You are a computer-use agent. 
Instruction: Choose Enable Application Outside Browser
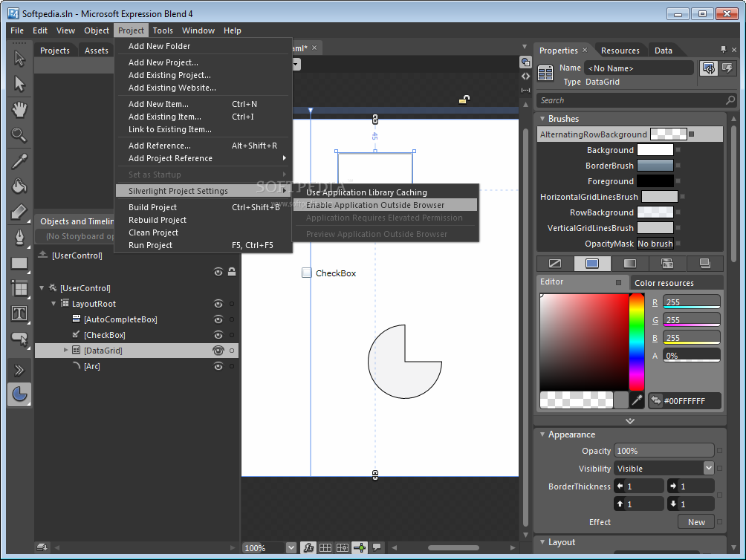(386, 205)
